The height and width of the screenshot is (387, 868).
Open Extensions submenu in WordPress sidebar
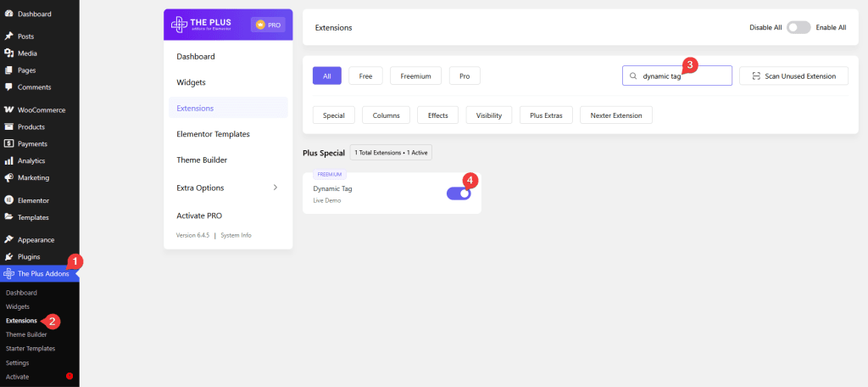[x=21, y=321]
